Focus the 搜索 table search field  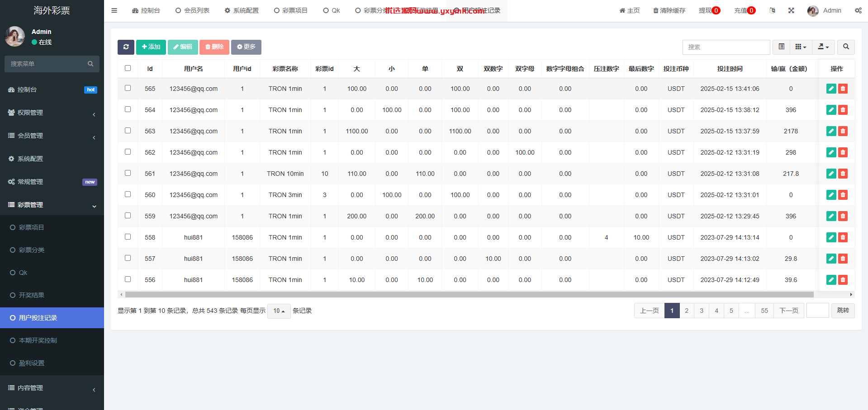726,47
